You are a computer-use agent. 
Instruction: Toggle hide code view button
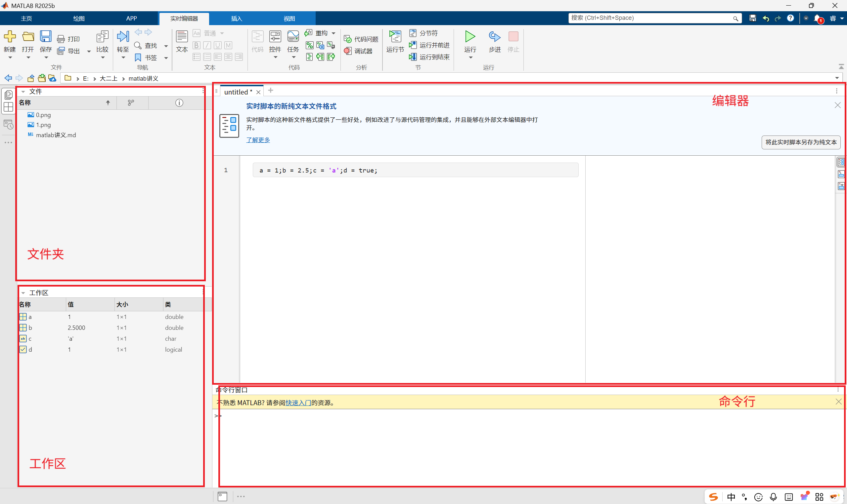(x=841, y=186)
